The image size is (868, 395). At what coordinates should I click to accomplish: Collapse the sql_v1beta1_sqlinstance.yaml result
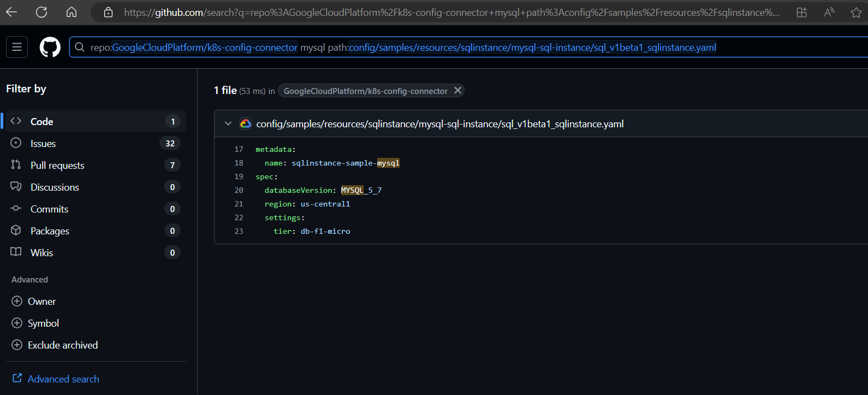pyautogui.click(x=228, y=123)
